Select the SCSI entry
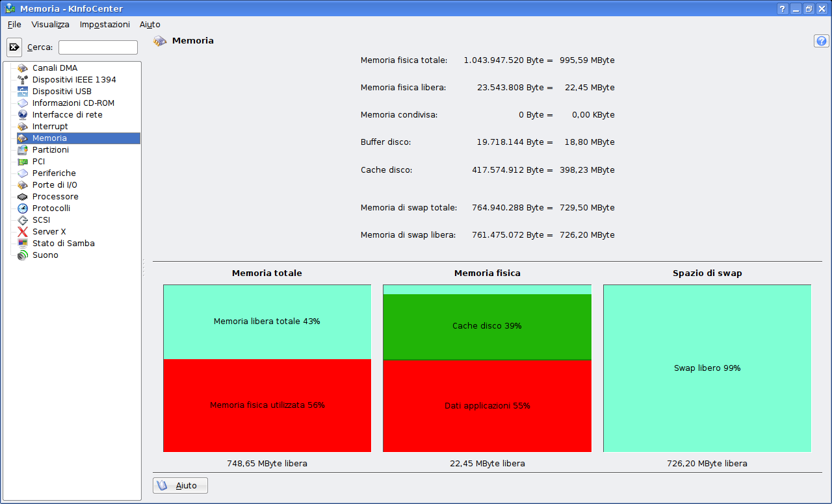Image resolution: width=832 pixels, height=504 pixels. [x=41, y=220]
